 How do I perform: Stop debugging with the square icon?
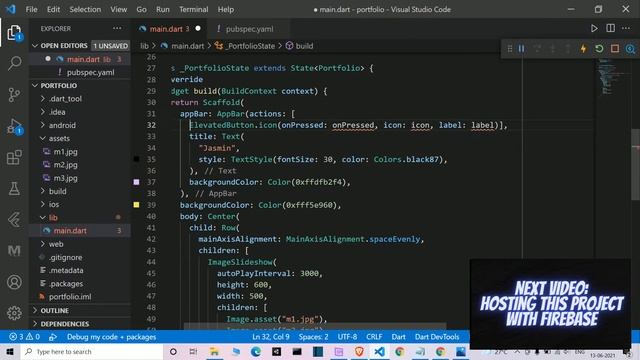point(615,49)
